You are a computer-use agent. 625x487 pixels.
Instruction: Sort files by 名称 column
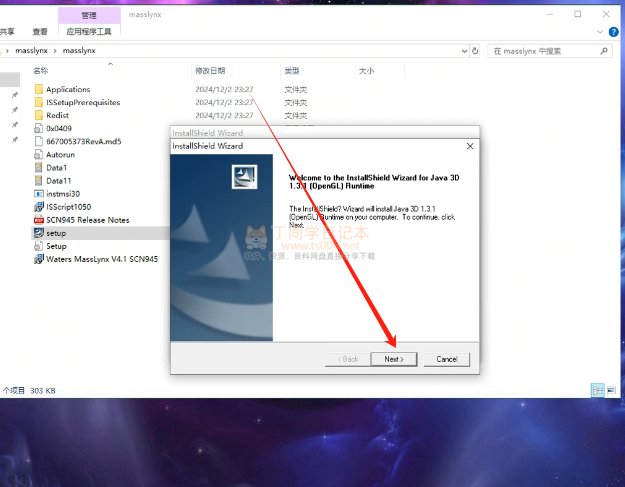pos(41,71)
